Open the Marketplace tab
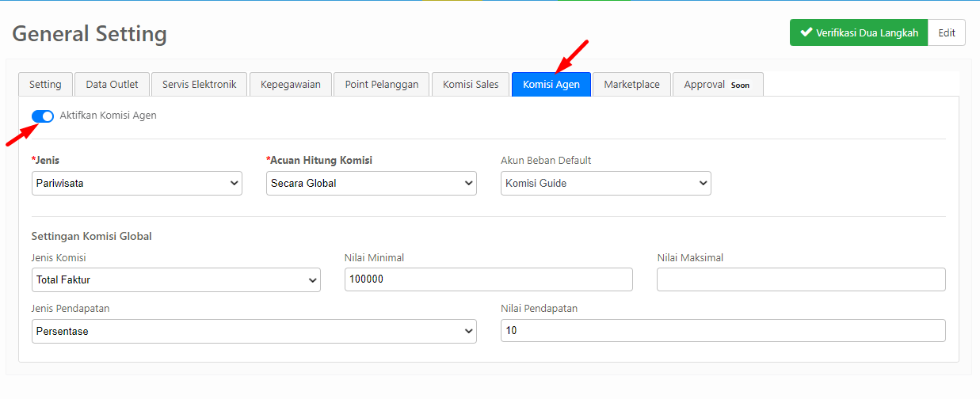This screenshot has height=399, width=980. (x=631, y=84)
